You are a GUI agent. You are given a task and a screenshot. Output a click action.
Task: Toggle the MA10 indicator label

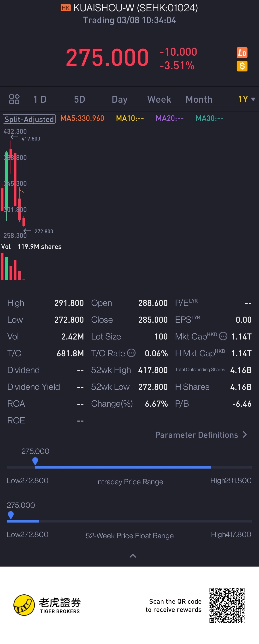(130, 118)
